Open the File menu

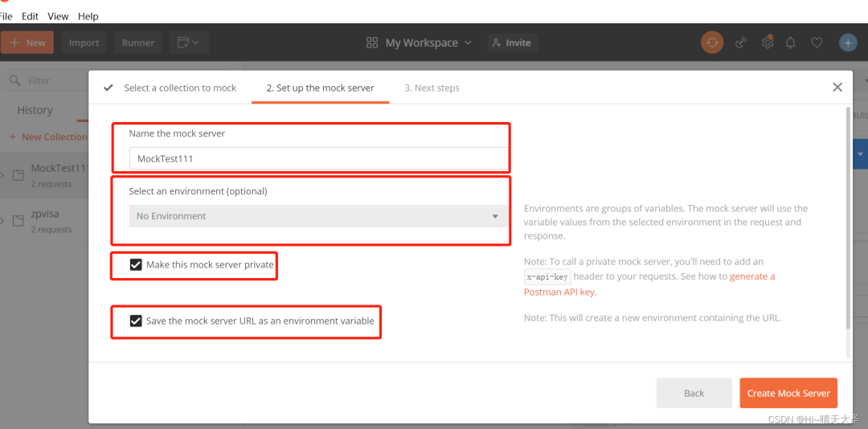click(6, 16)
